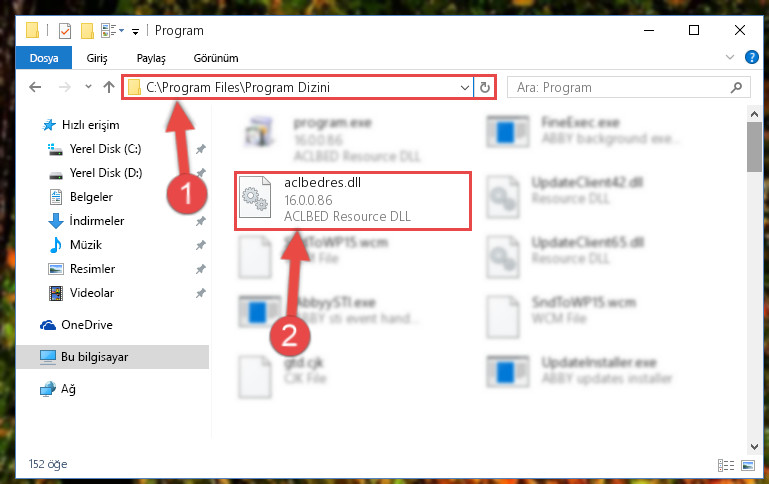Refresh the folder using the address bar button
Screen dimensions: 769x484
[485, 87]
